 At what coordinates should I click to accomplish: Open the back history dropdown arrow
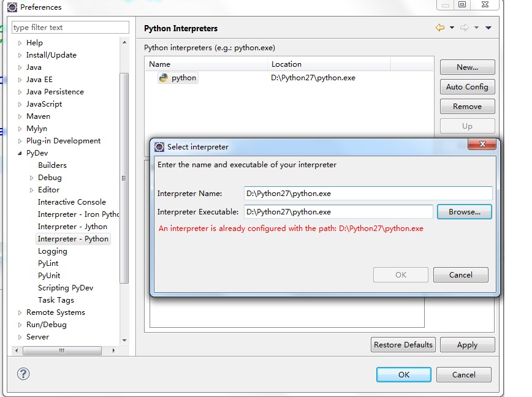[452, 28]
